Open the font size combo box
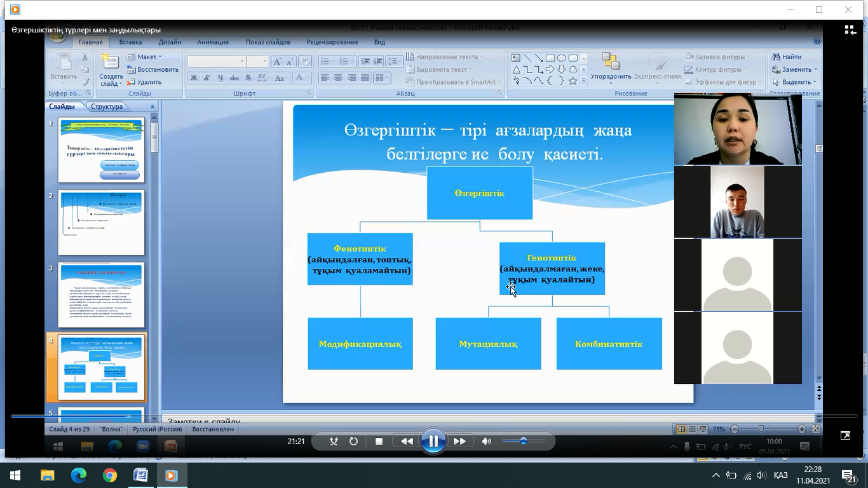This screenshot has width=868, height=488. [x=257, y=62]
